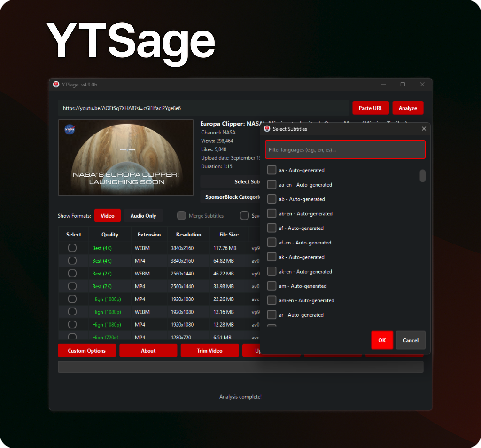This screenshot has height=448, width=481.
Task: Confirm subtitle selection with OK
Action: coord(382,340)
